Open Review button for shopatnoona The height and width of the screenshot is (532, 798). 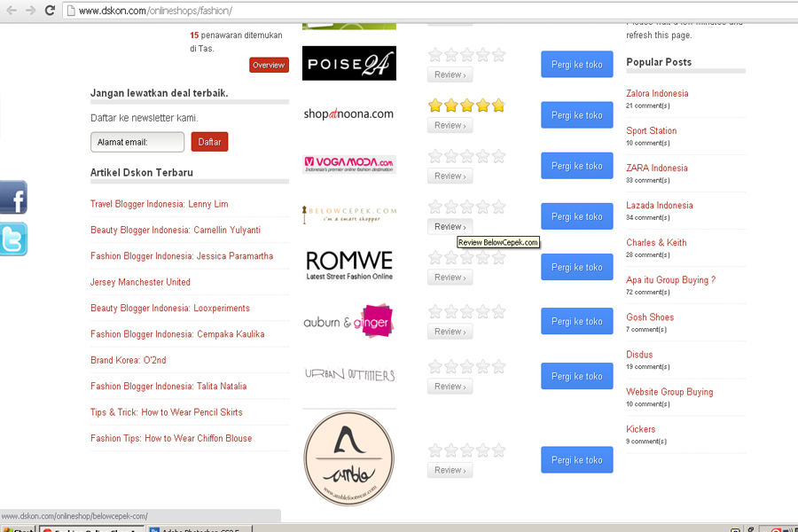[450, 125]
